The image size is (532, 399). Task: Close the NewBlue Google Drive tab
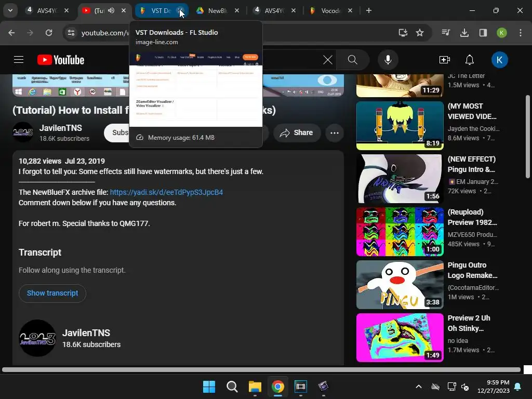point(237,10)
